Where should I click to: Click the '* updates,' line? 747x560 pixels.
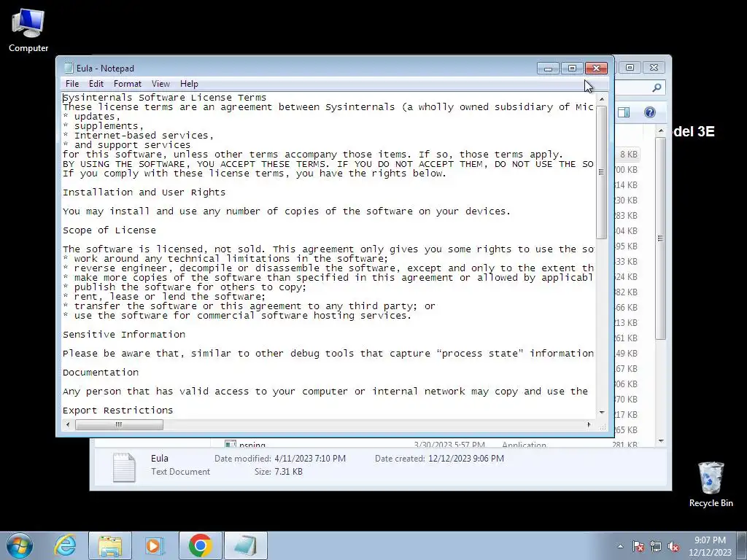click(91, 117)
